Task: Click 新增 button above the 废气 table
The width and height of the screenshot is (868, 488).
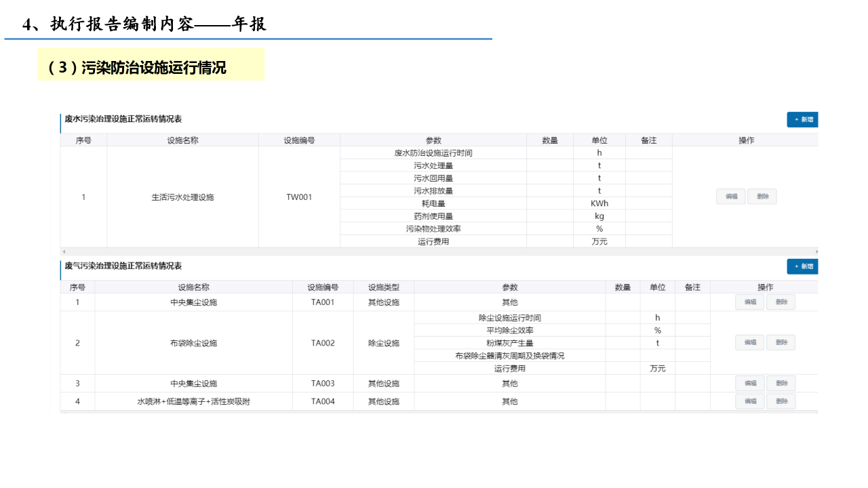Action: [x=802, y=266]
